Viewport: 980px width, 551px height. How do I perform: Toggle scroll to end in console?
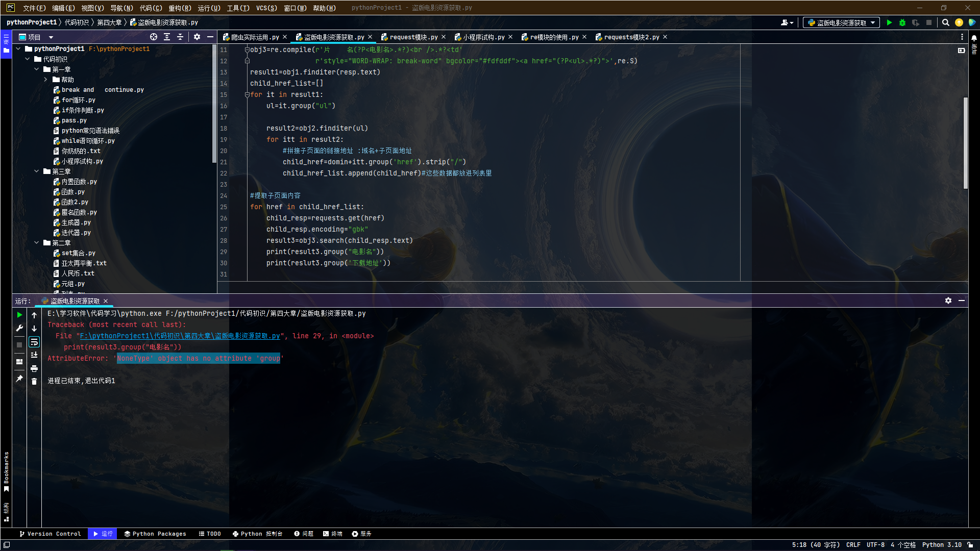[x=34, y=355]
